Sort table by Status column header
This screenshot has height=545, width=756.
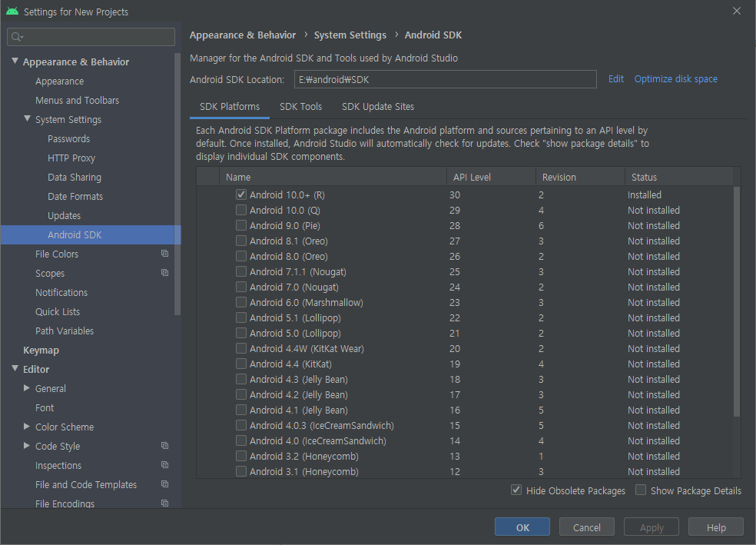679,177
